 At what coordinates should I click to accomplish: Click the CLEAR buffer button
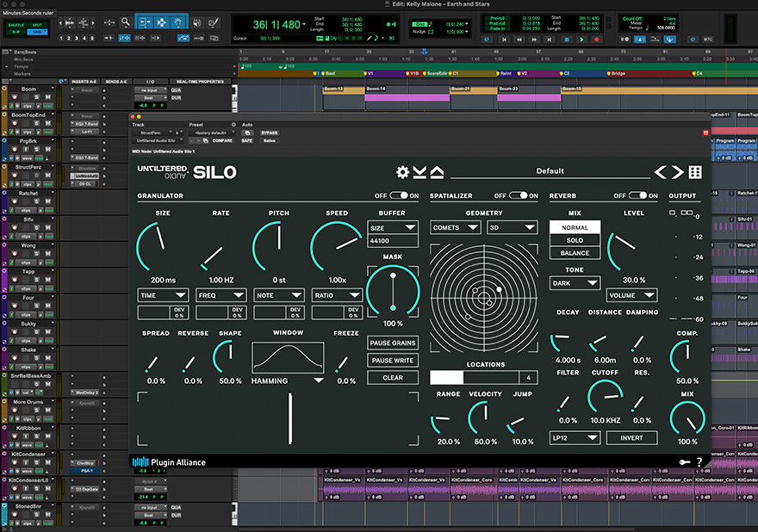pyautogui.click(x=393, y=376)
